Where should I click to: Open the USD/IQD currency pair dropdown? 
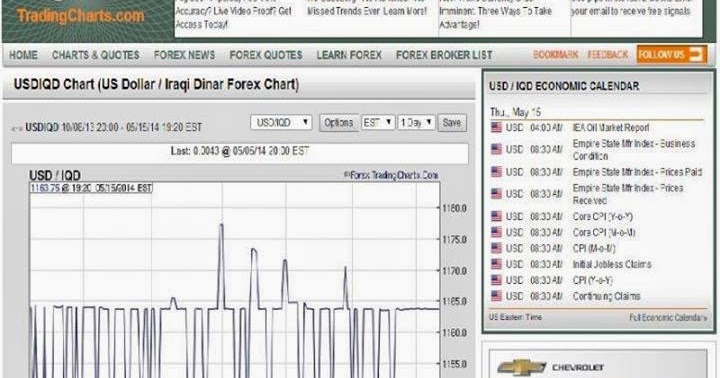coord(281,123)
